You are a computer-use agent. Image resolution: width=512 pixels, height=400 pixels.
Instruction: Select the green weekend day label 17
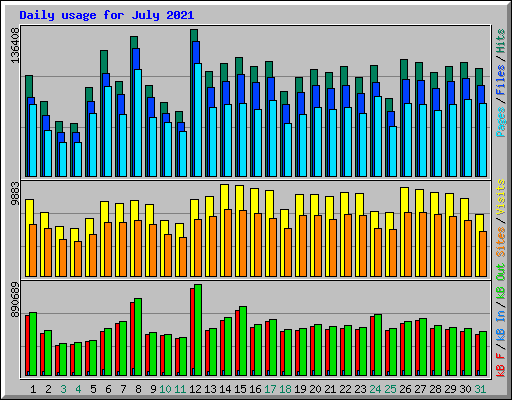point(270,389)
